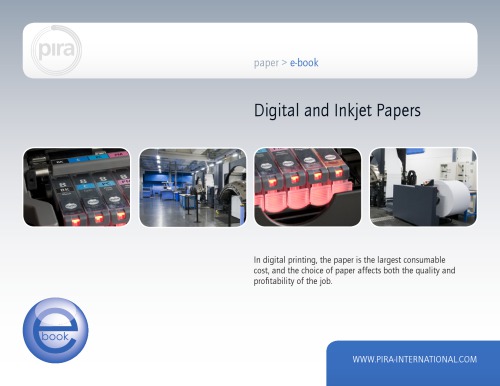Viewport: 500px width, 386px height.
Task: Open the 'paper' breadcrumb item
Action: pyautogui.click(x=266, y=63)
